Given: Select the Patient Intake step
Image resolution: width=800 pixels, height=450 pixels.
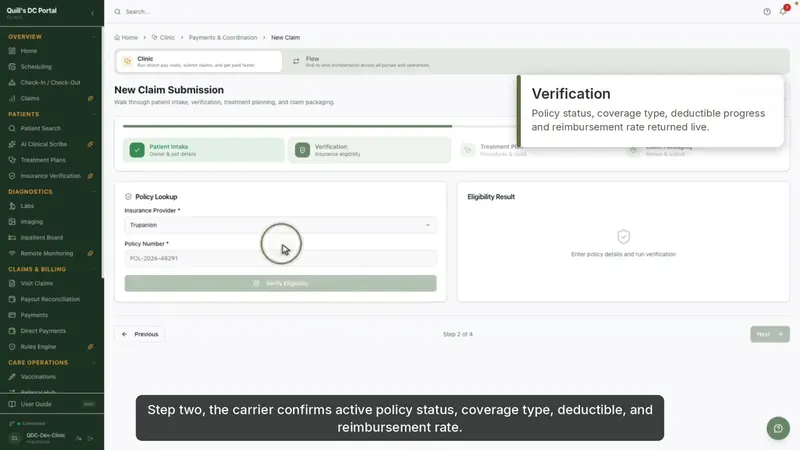Looking at the screenshot, I should [204, 150].
